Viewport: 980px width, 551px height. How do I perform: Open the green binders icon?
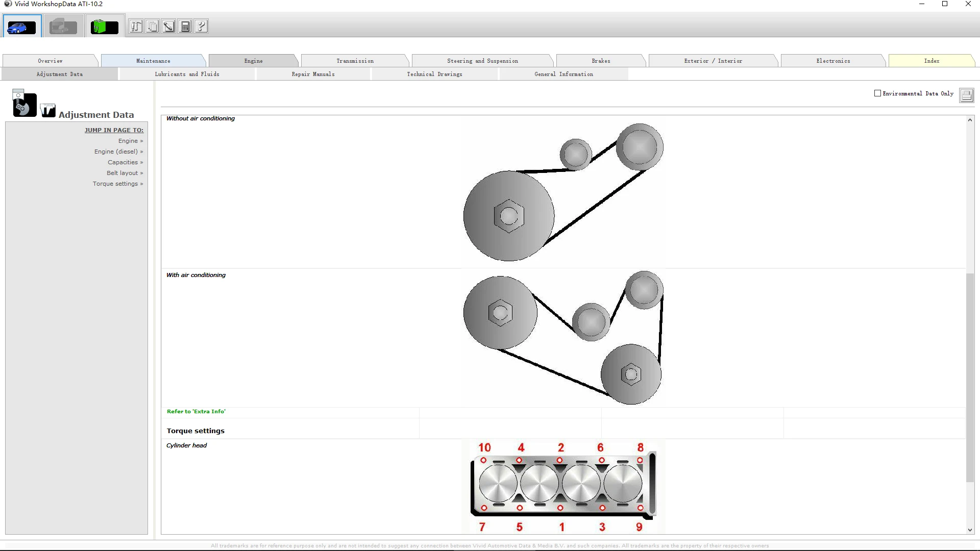104,27
